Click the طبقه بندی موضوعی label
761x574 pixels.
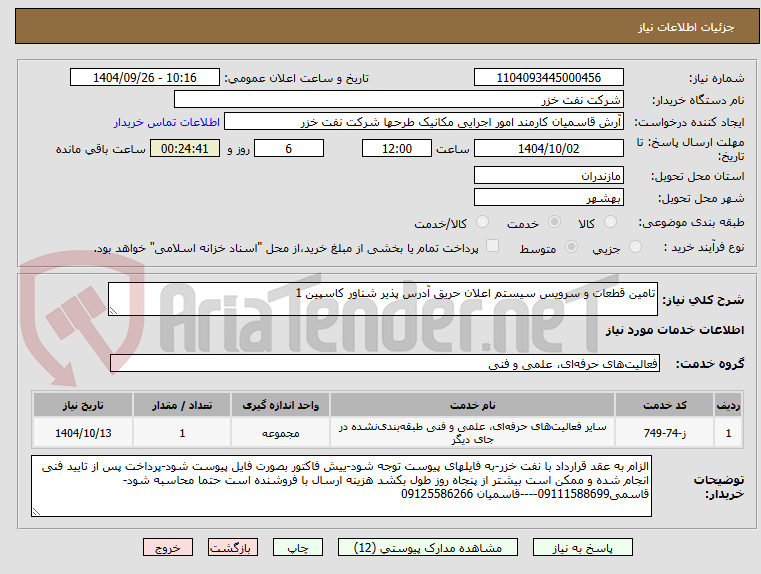point(691,222)
